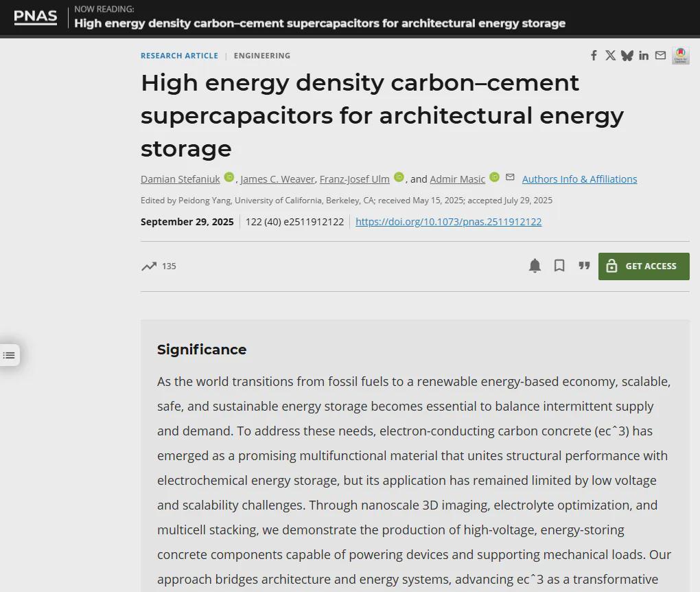Share article on LinkedIn
This screenshot has height=592, width=700.
pyautogui.click(x=644, y=56)
